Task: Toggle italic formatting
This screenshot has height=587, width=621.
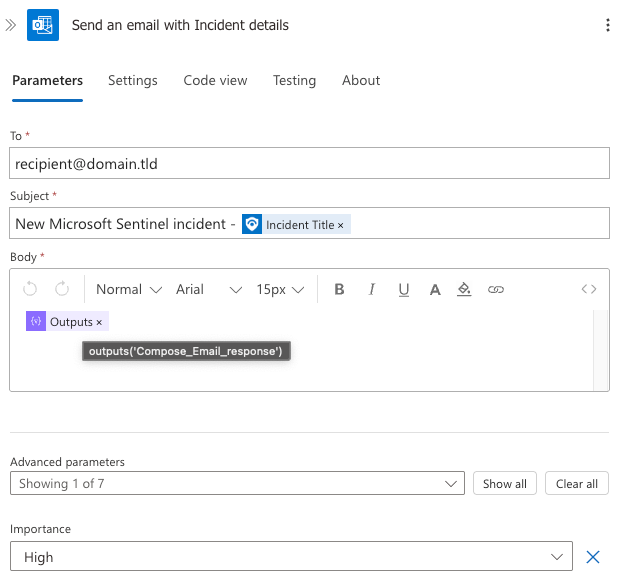Action: pyautogui.click(x=371, y=290)
